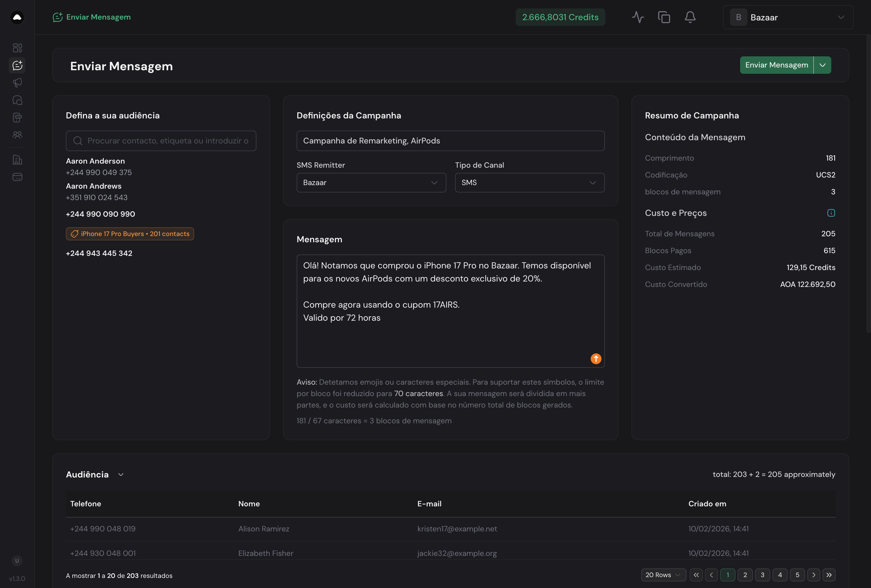Open organization via the building sidebar icon
This screenshot has height=588, width=871.
tap(17, 160)
